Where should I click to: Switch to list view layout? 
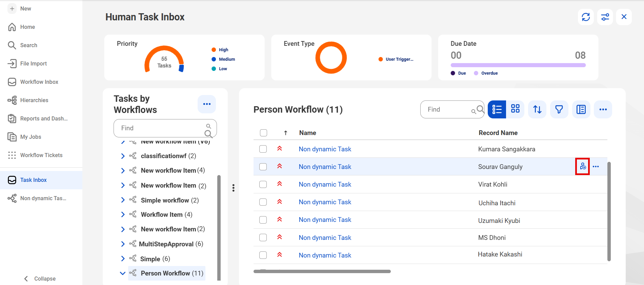(x=497, y=109)
